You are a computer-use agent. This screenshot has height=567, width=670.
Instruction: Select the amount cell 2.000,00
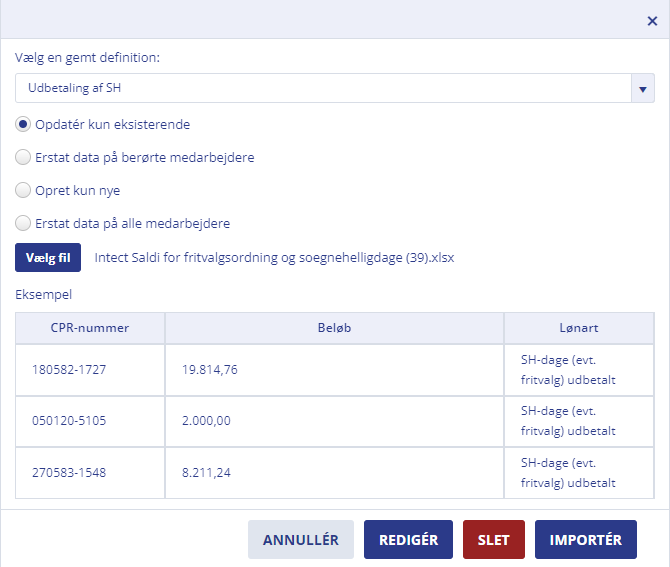click(335, 421)
